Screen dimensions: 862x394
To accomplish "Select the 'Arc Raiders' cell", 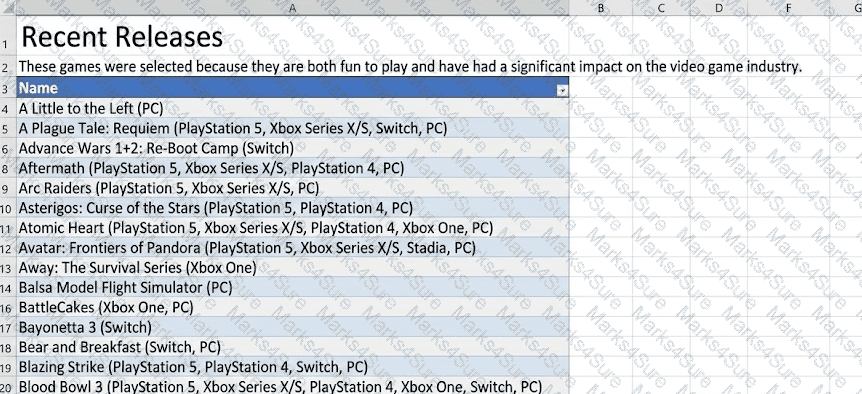I will (292, 188).
